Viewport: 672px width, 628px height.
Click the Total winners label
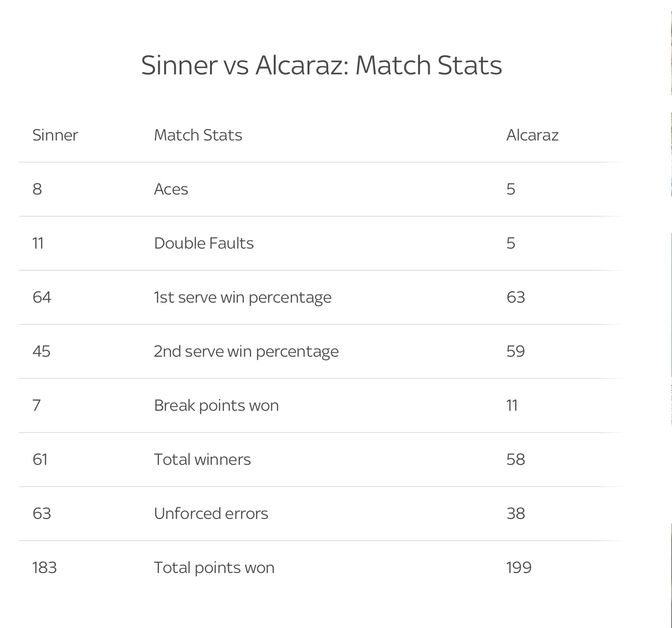click(202, 459)
